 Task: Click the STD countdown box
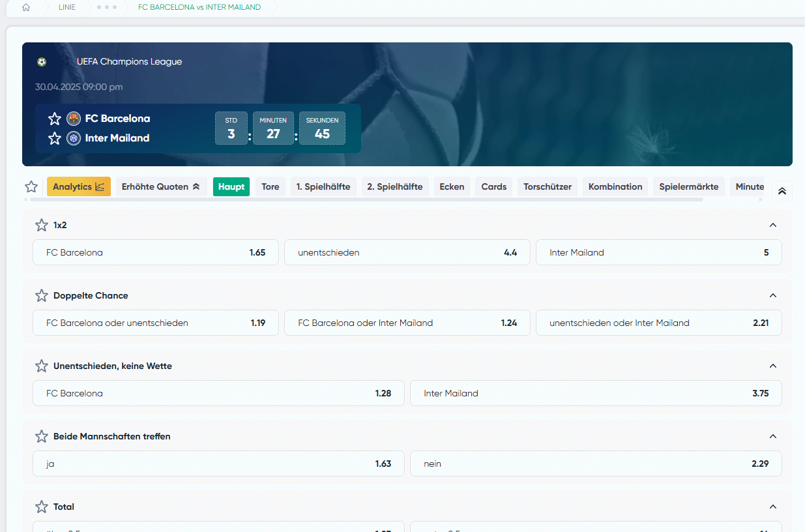pos(231,128)
